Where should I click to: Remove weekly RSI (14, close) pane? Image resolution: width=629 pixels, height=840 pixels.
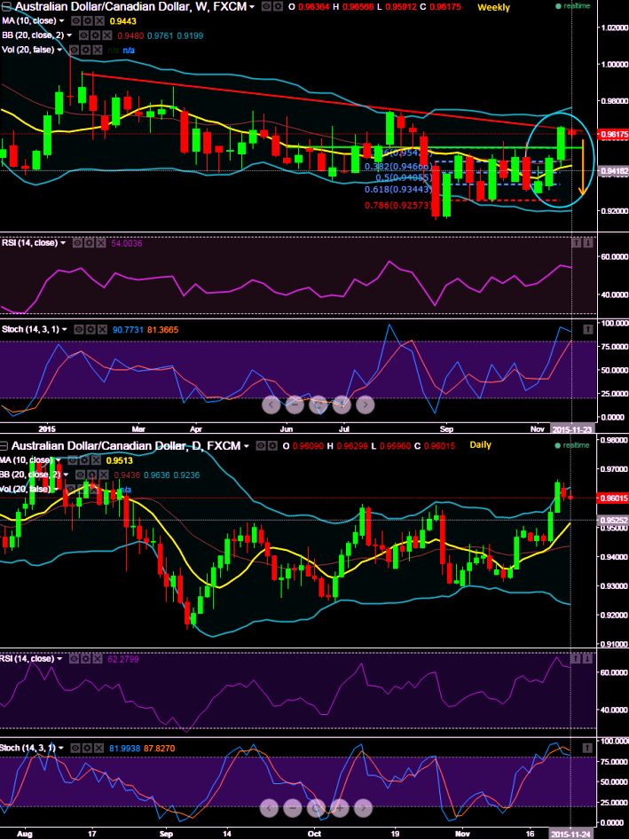click(101, 243)
